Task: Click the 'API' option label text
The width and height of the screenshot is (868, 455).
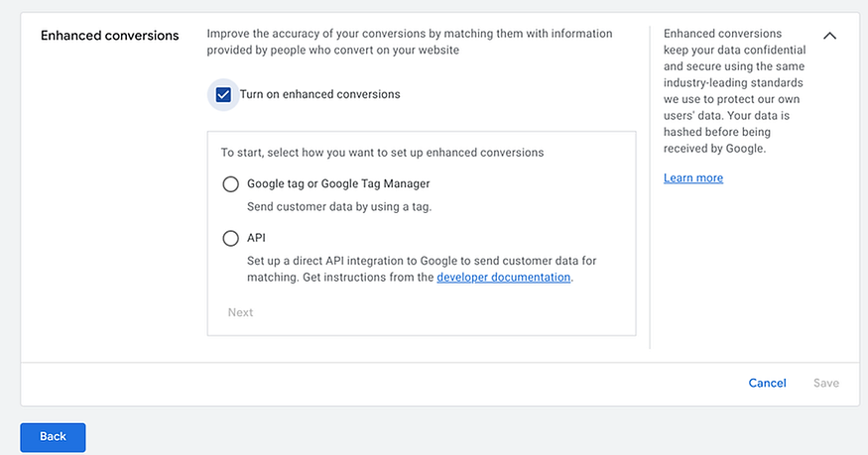Action: tap(256, 238)
